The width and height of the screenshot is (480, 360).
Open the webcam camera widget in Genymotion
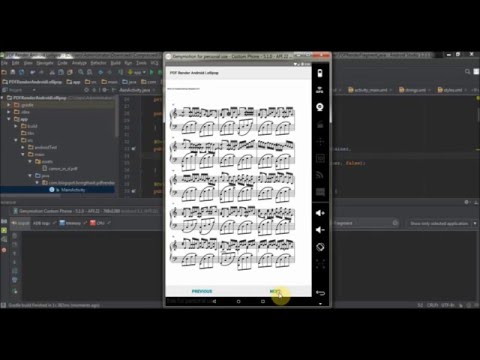tap(320, 107)
